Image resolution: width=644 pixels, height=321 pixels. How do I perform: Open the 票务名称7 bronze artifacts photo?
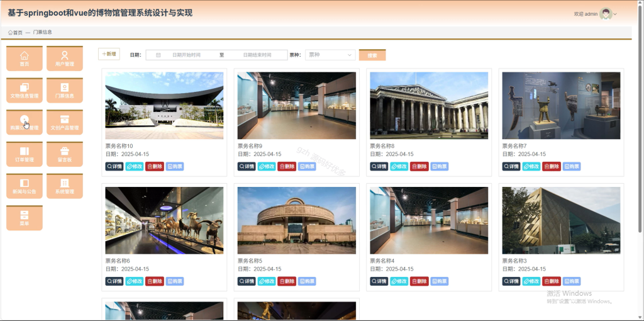562,106
